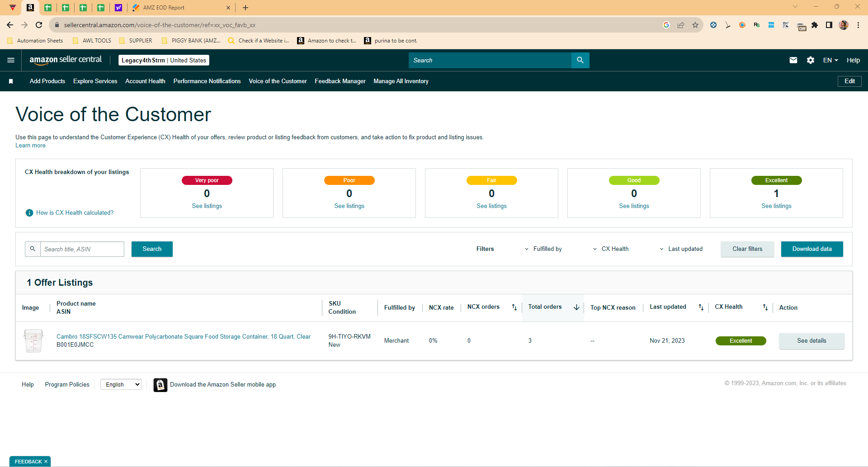Open the EN language dropdown
The height and width of the screenshot is (467, 868).
(830, 60)
